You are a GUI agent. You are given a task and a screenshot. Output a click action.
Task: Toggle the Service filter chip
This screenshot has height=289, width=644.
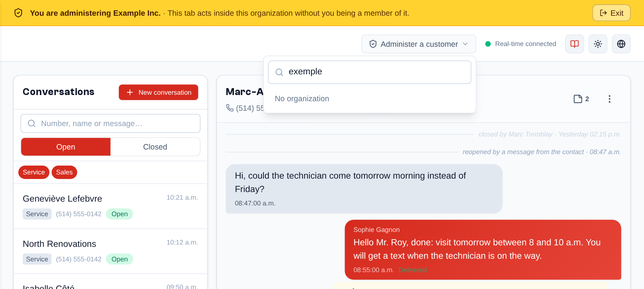pos(34,172)
